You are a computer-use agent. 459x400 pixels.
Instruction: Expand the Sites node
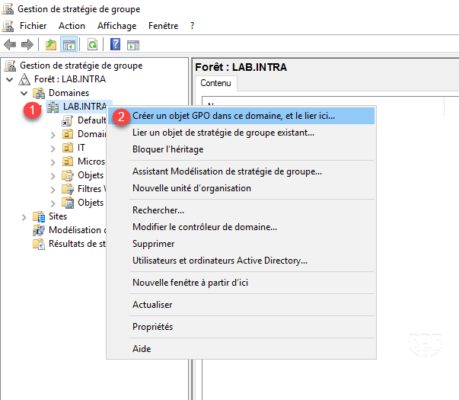click(24, 217)
